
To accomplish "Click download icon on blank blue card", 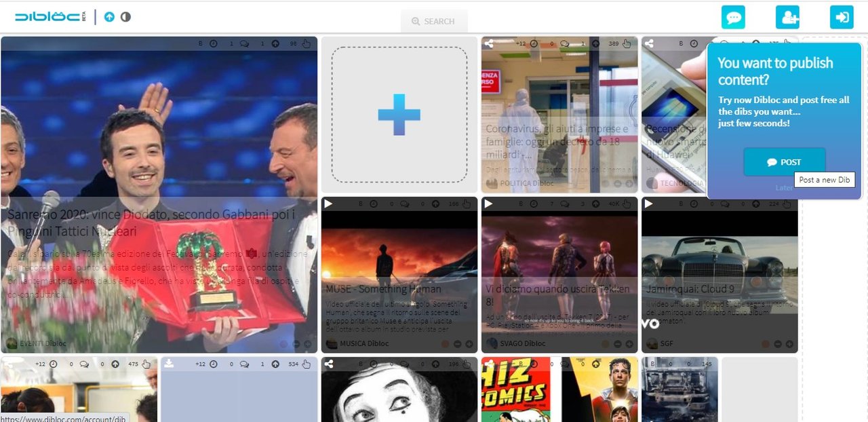I will point(169,364).
